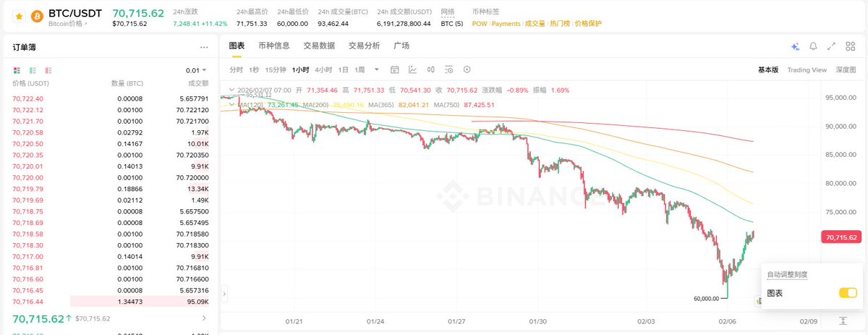Click the favorite star icon beside BTC/USDT
The image size is (868, 335).
19,15
